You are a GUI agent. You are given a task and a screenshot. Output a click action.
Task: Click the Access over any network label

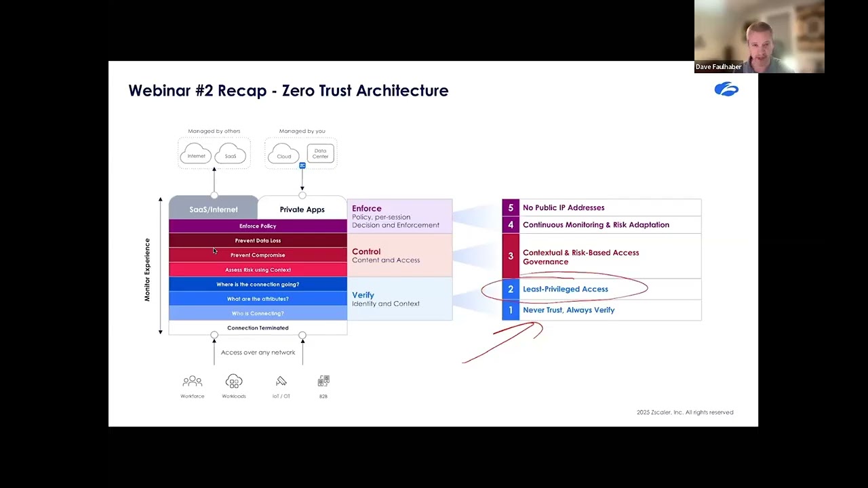(x=258, y=352)
